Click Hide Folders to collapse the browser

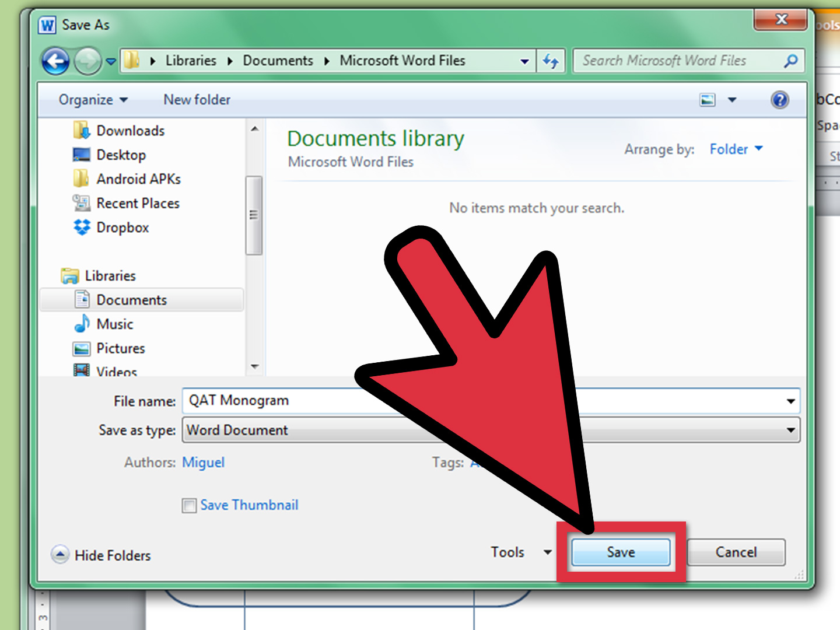[101, 555]
